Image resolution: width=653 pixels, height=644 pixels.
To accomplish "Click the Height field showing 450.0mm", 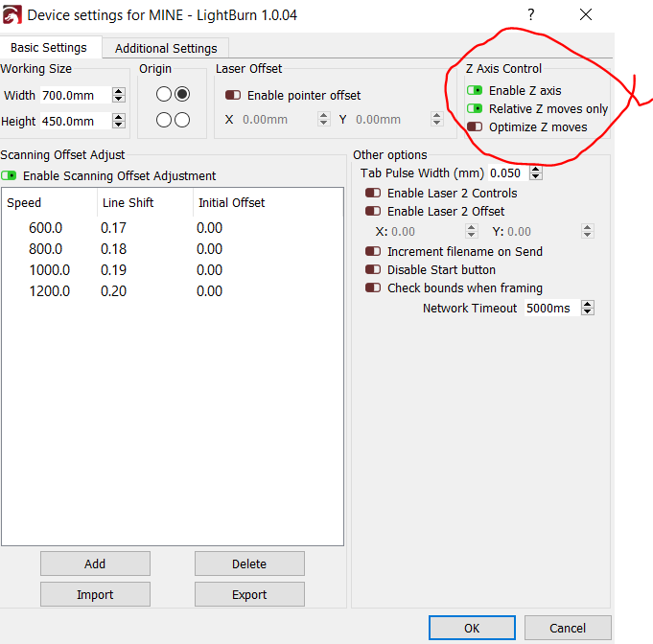I will 76,121.
